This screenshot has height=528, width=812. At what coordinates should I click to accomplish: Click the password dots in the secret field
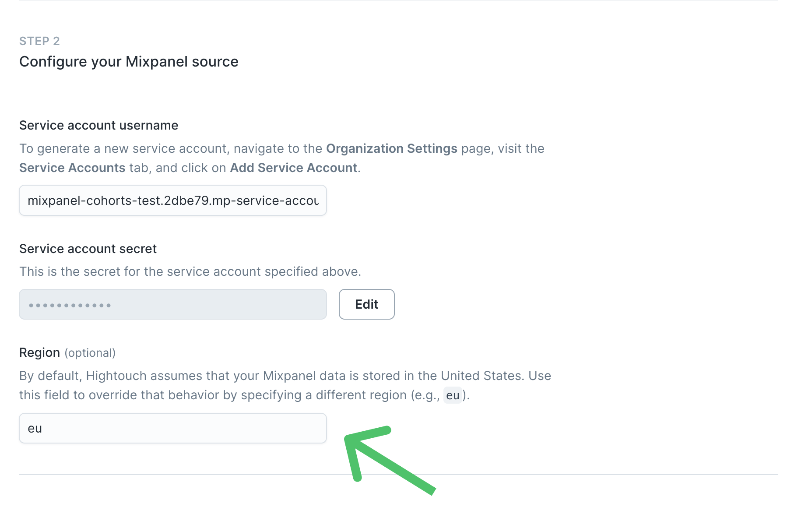tap(70, 305)
